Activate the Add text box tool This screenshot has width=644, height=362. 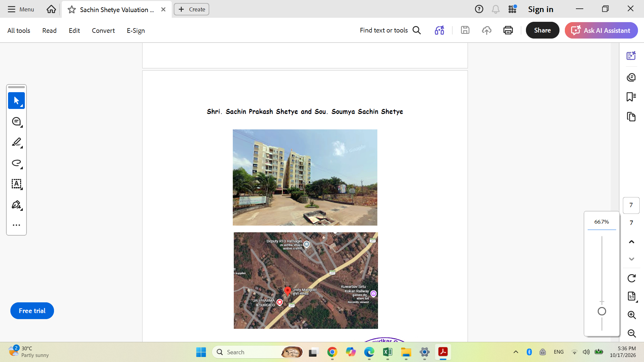[16, 184]
